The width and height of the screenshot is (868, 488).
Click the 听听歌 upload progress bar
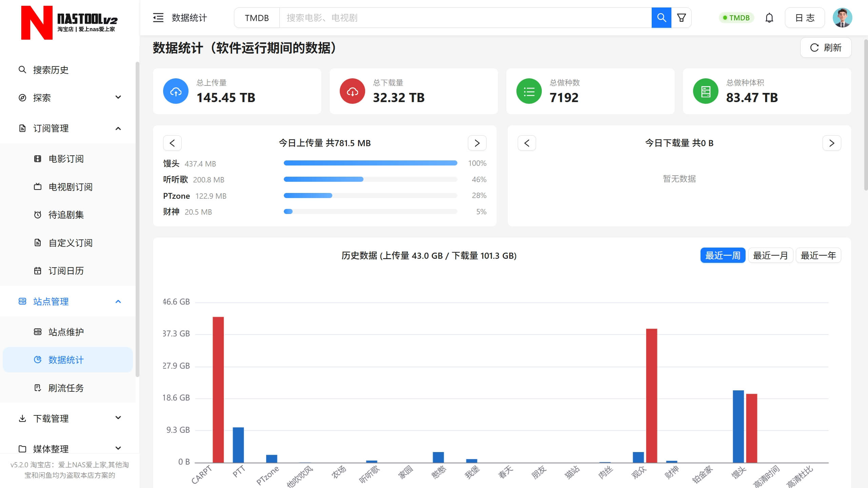(370, 179)
